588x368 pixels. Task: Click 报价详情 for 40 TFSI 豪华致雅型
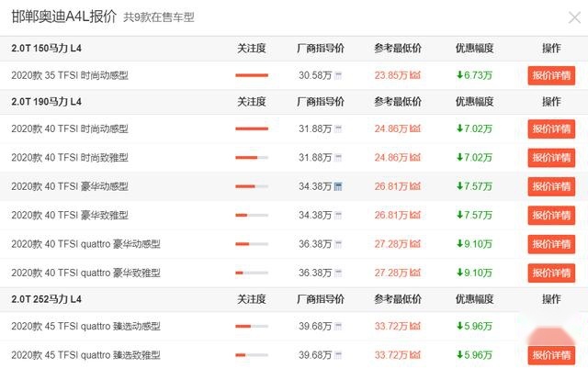click(x=551, y=216)
